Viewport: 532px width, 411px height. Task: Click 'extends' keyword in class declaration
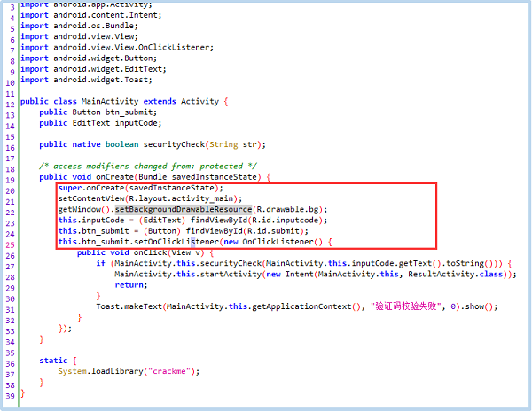pos(160,101)
